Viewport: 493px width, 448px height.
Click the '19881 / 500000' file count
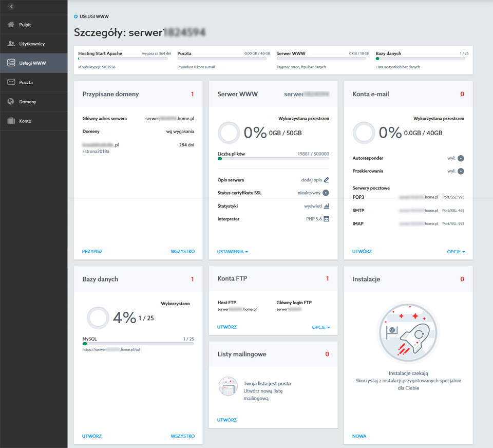point(313,154)
